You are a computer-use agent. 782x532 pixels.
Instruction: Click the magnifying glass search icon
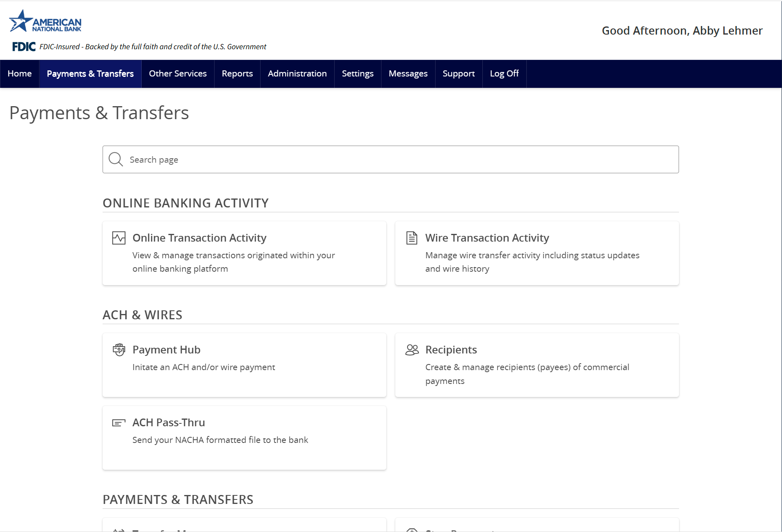(116, 159)
